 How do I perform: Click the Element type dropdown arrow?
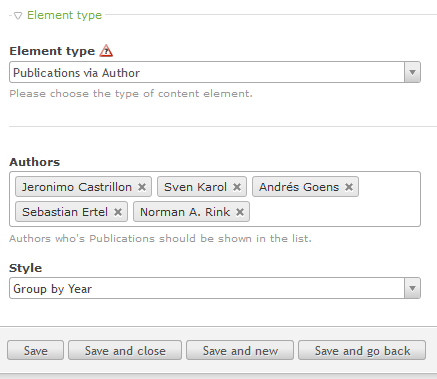[x=412, y=72]
